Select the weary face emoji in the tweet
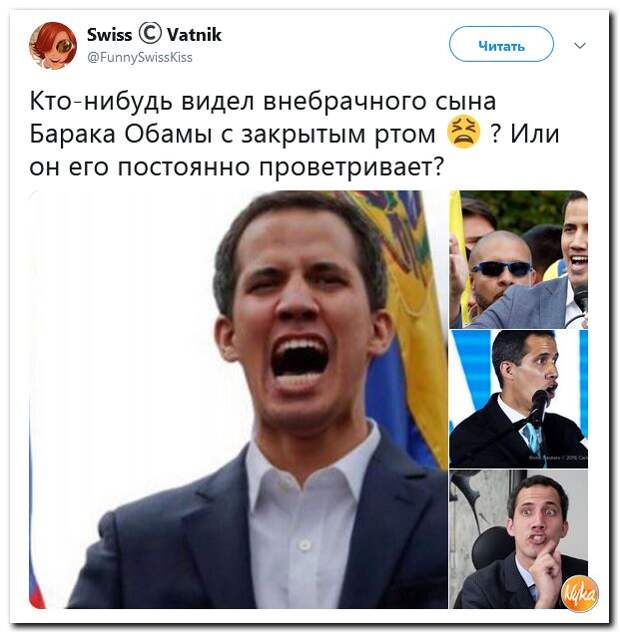This screenshot has width=620, height=634. tap(463, 133)
